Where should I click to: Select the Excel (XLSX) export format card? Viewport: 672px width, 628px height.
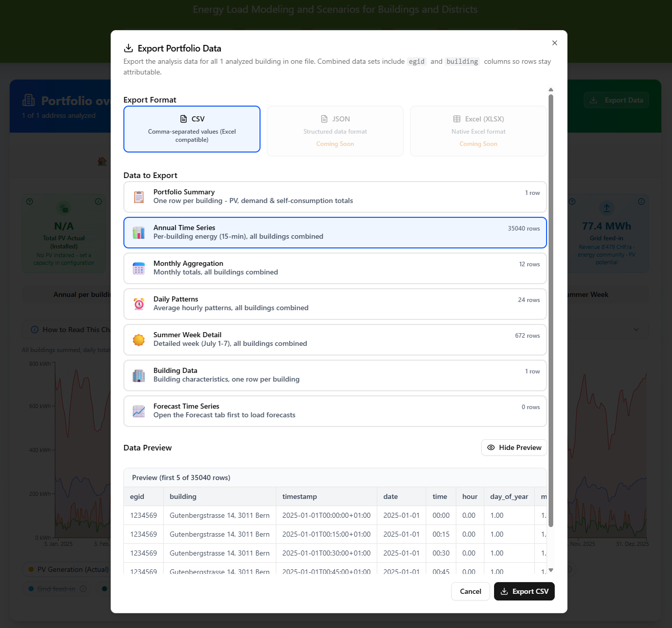(x=478, y=131)
